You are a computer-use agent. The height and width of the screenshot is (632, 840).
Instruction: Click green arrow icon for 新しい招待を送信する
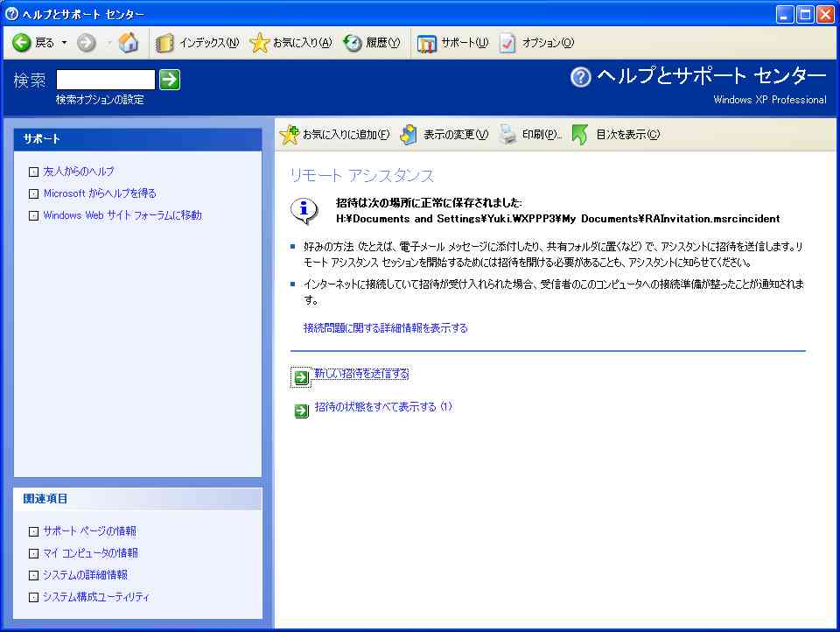[301, 378]
